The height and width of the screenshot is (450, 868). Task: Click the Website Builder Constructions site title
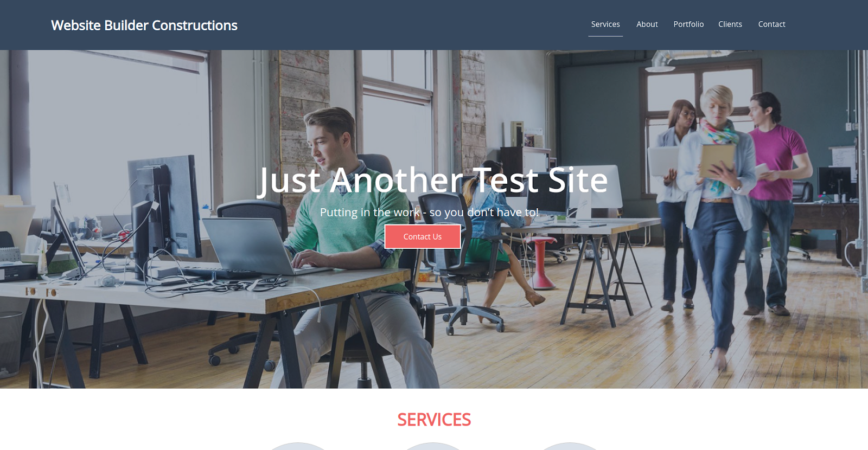pos(144,25)
